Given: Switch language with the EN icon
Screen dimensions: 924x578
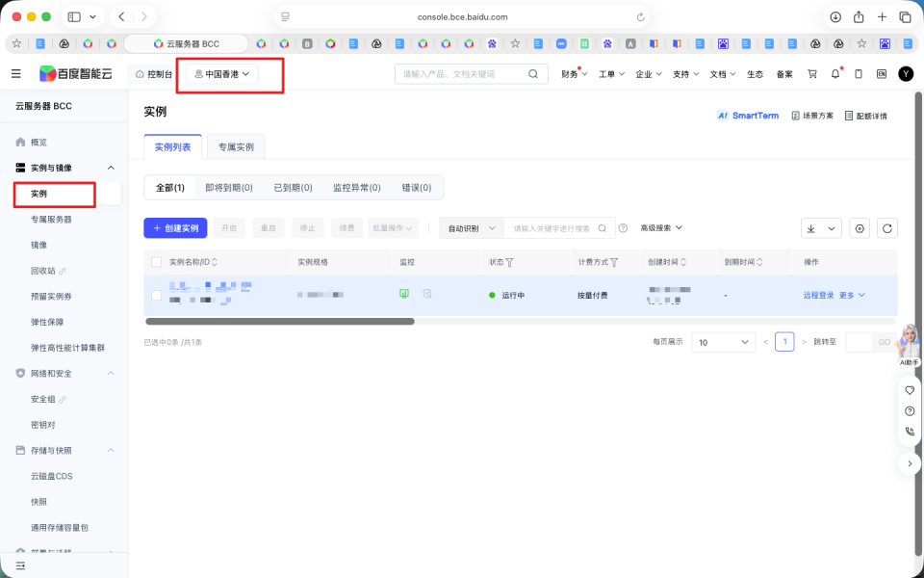Looking at the screenshot, I should click(x=882, y=74).
